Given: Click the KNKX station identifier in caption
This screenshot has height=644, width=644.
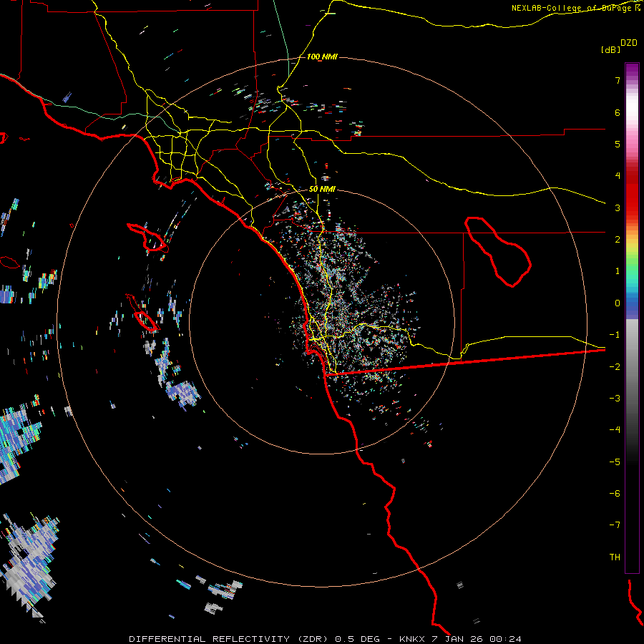Looking at the screenshot, I should (413, 639).
